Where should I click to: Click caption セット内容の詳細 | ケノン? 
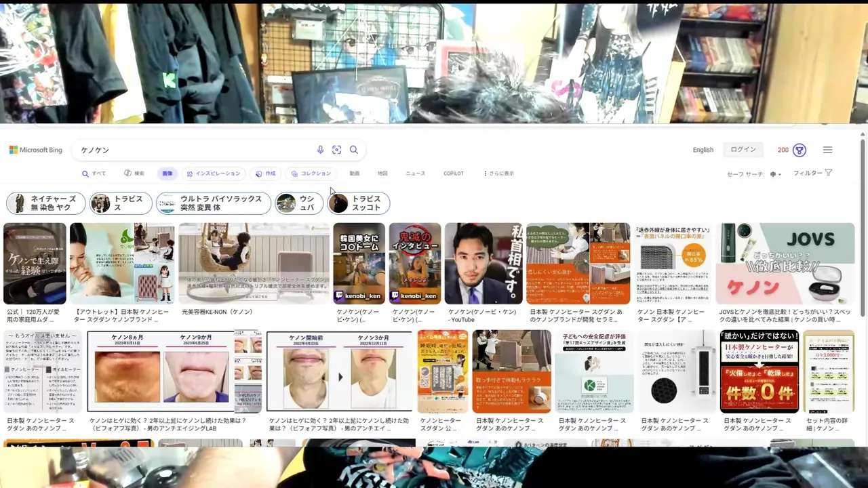click(827, 424)
